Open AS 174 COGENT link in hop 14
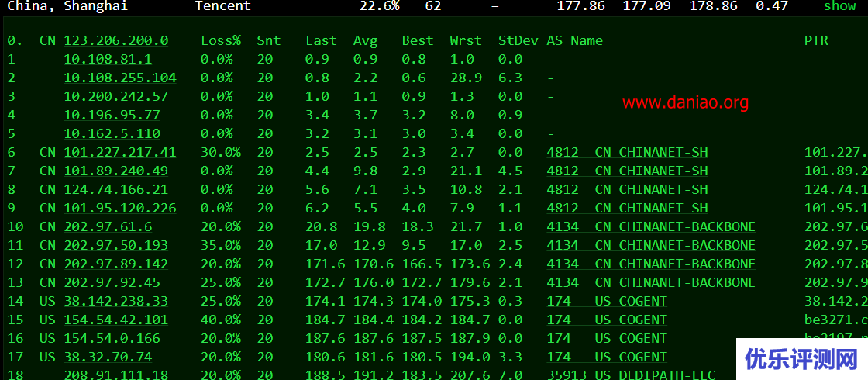Viewport: 868px width, 380px height. [606, 301]
